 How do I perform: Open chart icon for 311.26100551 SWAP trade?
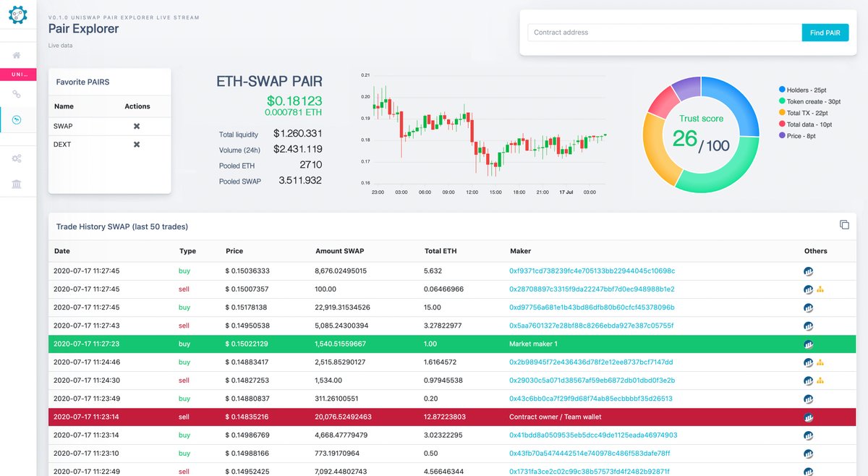(809, 399)
